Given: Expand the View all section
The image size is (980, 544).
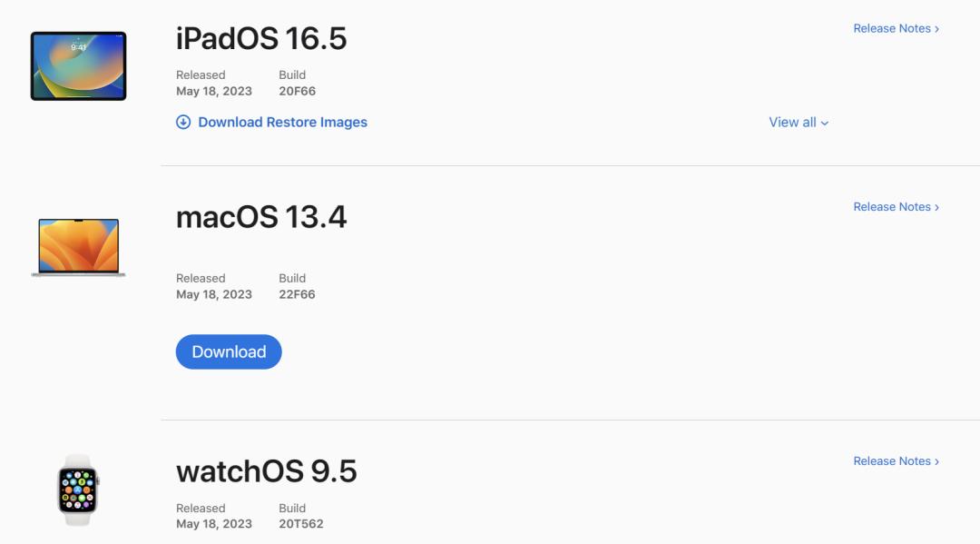Looking at the screenshot, I should pyautogui.click(x=797, y=122).
